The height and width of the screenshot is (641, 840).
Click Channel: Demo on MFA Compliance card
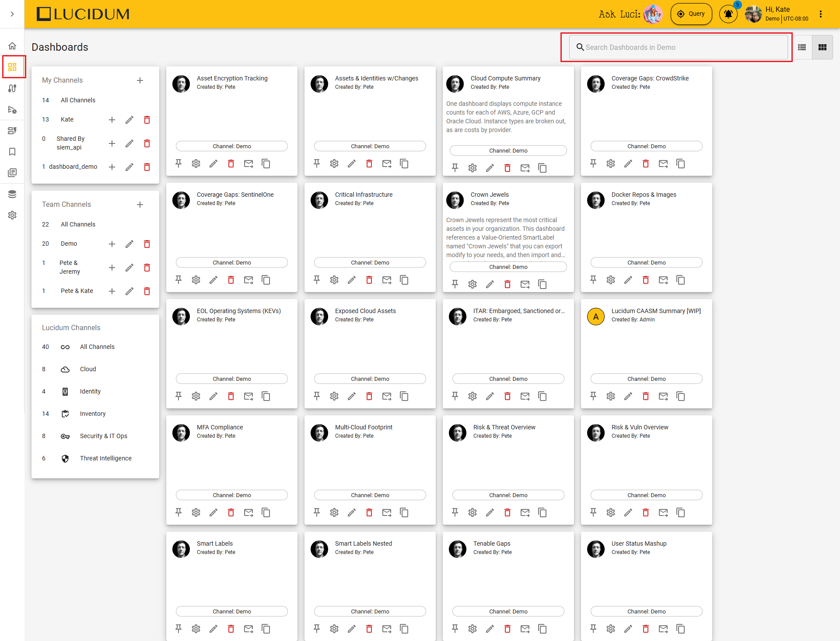pos(232,495)
